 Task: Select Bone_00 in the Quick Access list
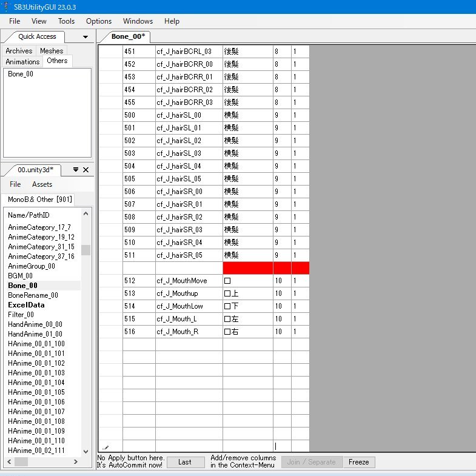(x=22, y=74)
